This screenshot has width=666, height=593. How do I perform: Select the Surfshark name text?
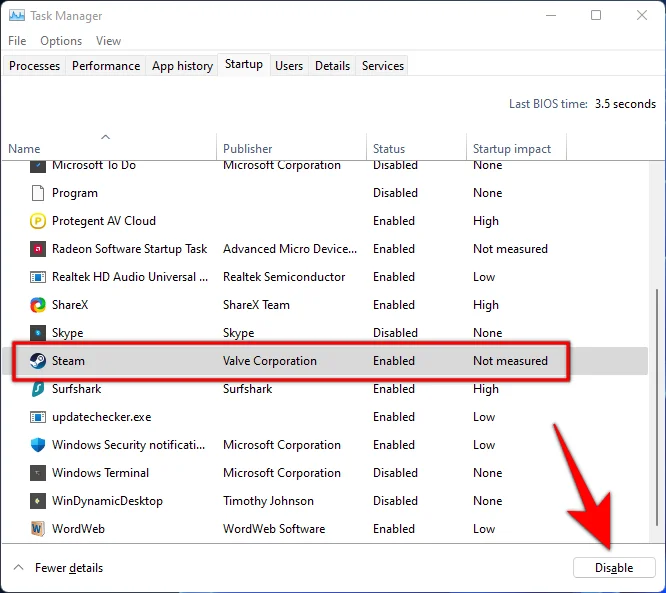coord(76,389)
